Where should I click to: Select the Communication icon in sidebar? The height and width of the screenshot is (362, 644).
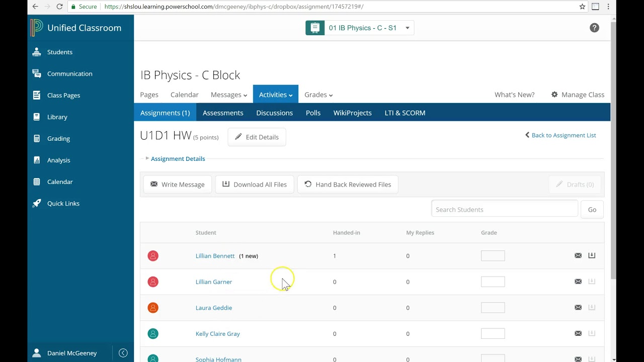click(x=37, y=73)
